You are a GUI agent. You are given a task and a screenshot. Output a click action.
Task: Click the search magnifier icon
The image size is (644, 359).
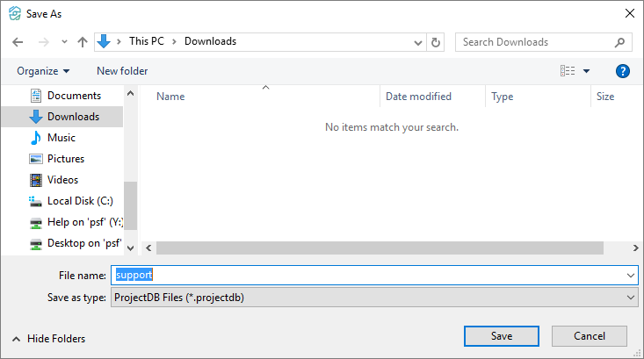tap(619, 42)
